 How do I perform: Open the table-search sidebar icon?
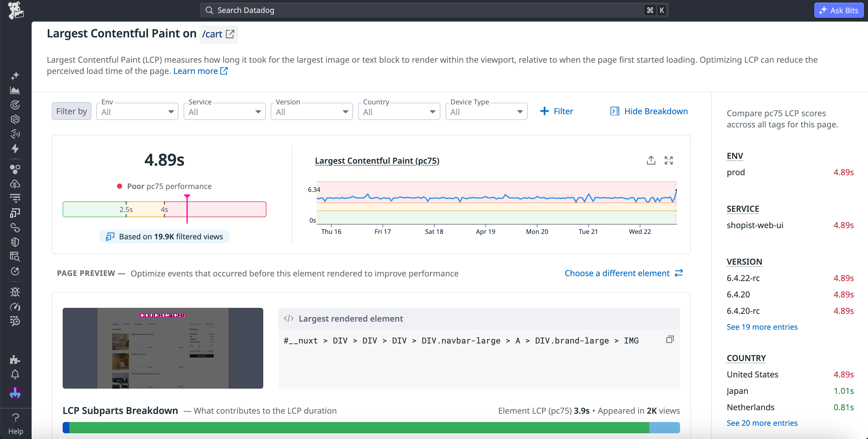pos(15,257)
